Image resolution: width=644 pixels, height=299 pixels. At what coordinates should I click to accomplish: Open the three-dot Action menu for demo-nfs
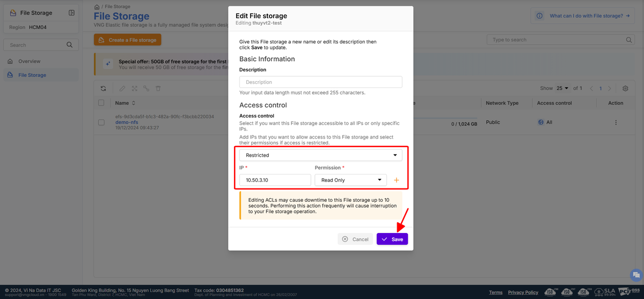[x=616, y=122]
